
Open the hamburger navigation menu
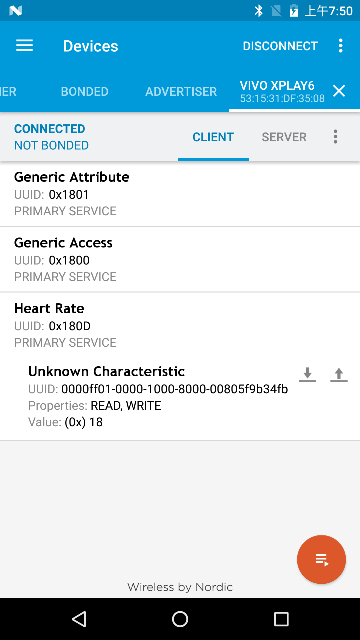click(x=24, y=46)
